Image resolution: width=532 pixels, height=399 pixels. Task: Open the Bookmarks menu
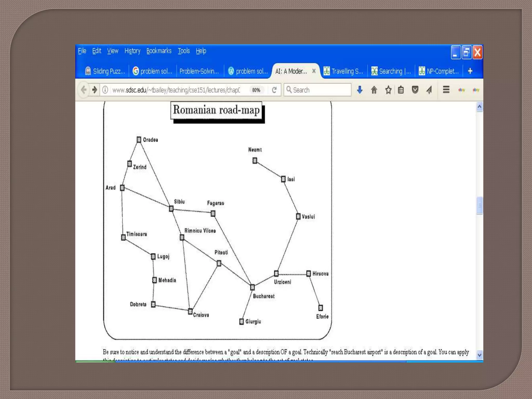(159, 51)
